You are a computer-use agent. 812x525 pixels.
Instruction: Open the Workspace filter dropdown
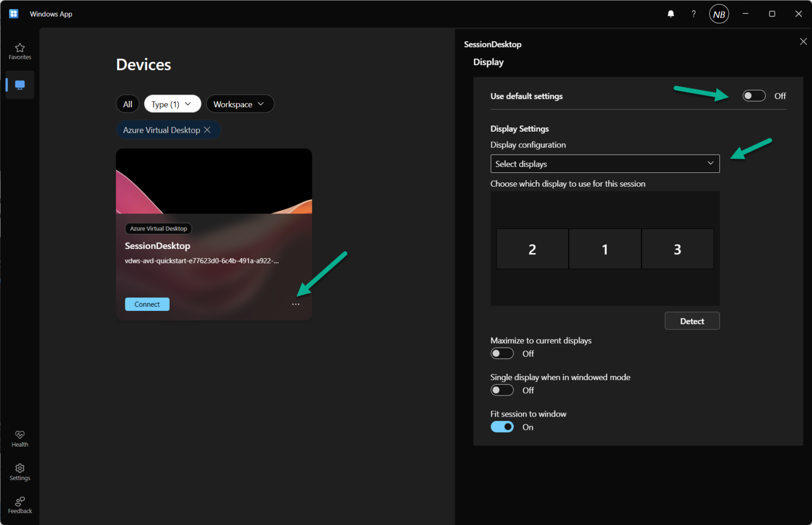tap(240, 104)
